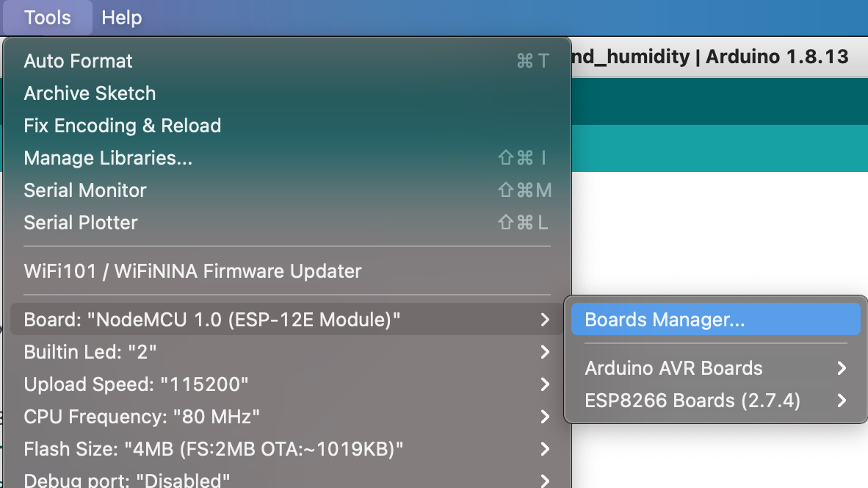Viewport: 868px width, 488px height.
Task: Click Fix Encoding & Reload
Action: tap(122, 126)
